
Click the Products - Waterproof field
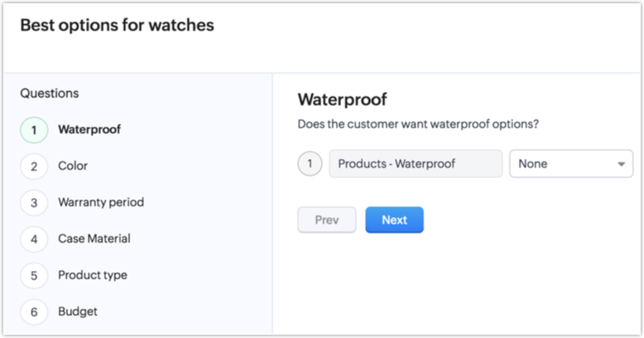coord(416,164)
